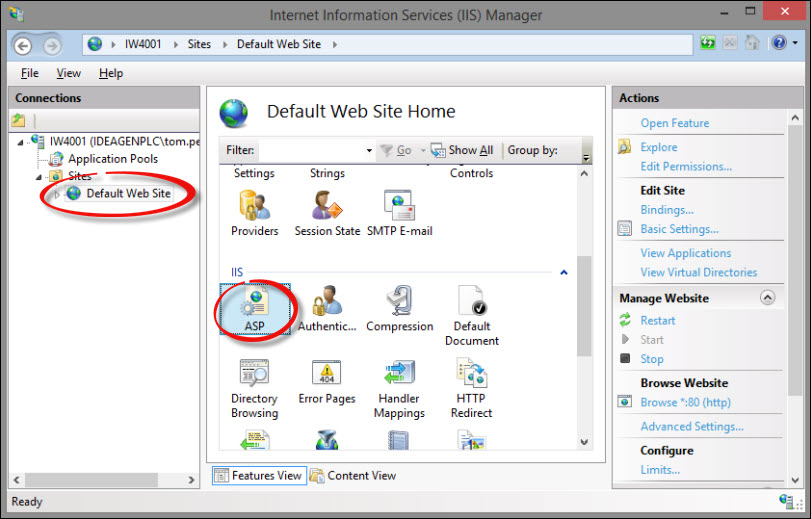This screenshot has width=811, height=519.
Task: Click the stop loading icon in toolbar
Action: [730, 42]
